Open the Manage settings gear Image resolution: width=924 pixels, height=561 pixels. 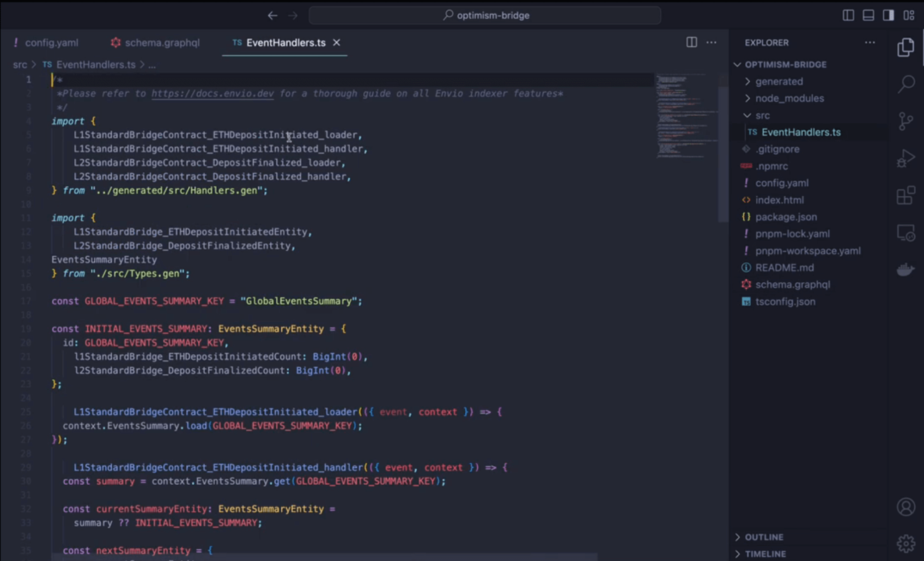click(x=906, y=543)
